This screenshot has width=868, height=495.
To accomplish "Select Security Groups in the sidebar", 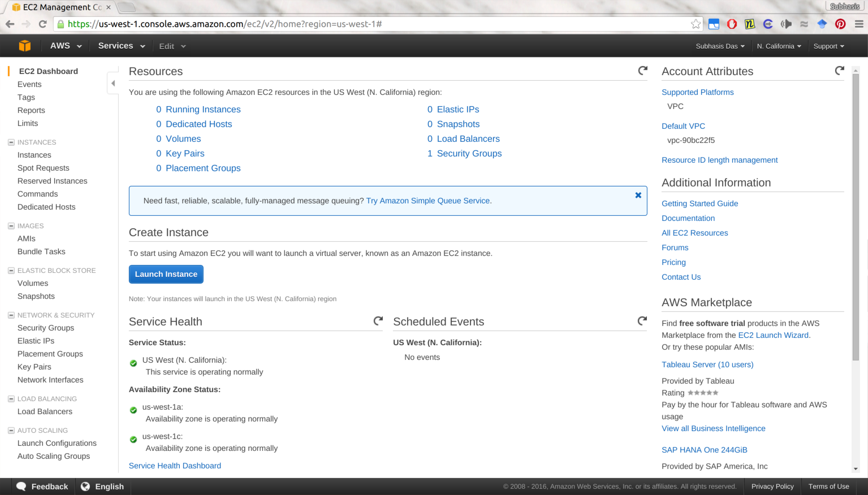I will tap(46, 328).
